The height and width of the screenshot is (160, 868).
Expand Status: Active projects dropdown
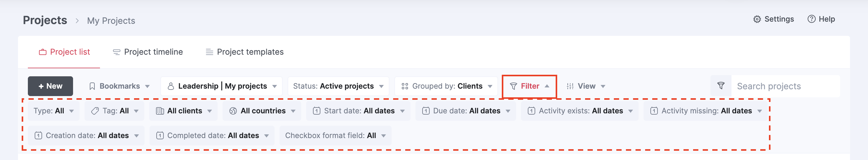click(x=338, y=86)
